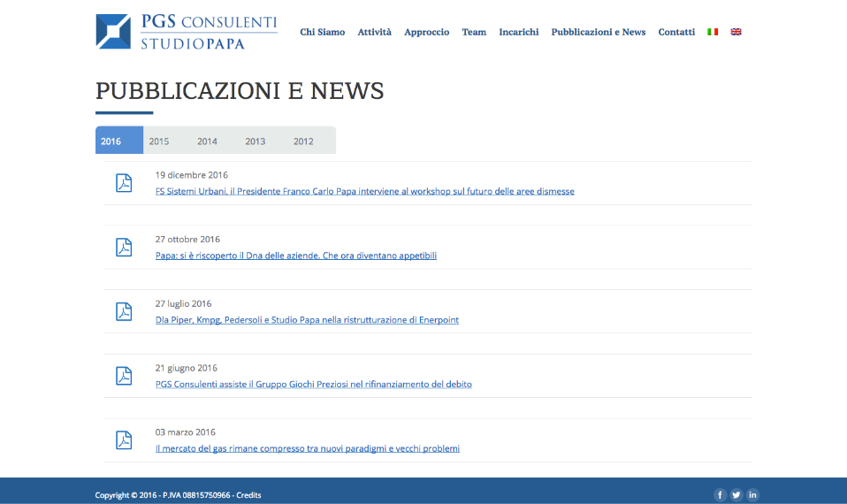Open the Twitter icon in footer
The width and height of the screenshot is (847, 504).
pos(736,495)
